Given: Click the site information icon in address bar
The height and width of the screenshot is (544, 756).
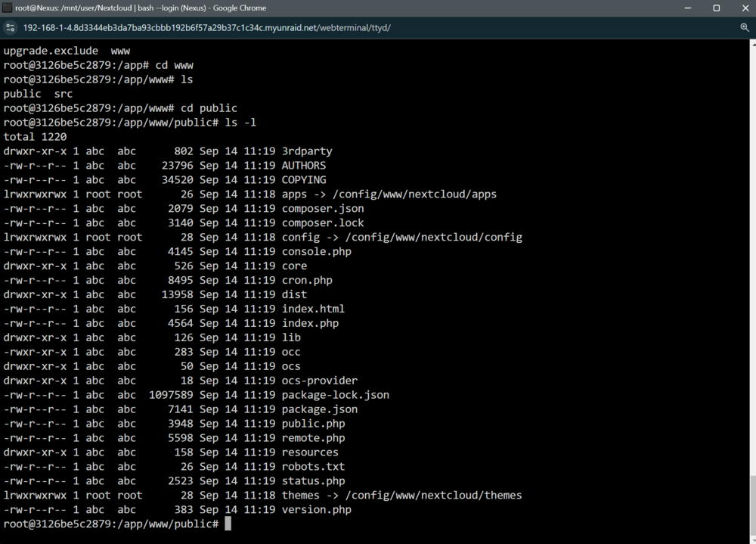Looking at the screenshot, I should pos(10,27).
